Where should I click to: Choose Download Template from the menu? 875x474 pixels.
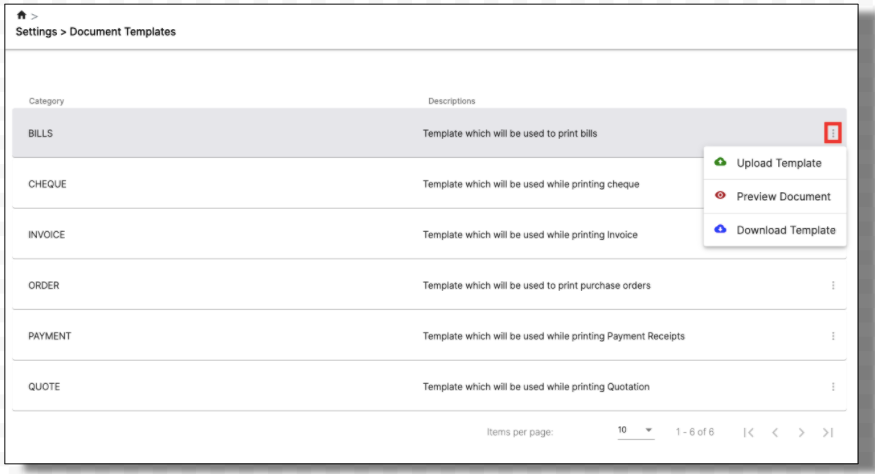[x=775, y=230]
